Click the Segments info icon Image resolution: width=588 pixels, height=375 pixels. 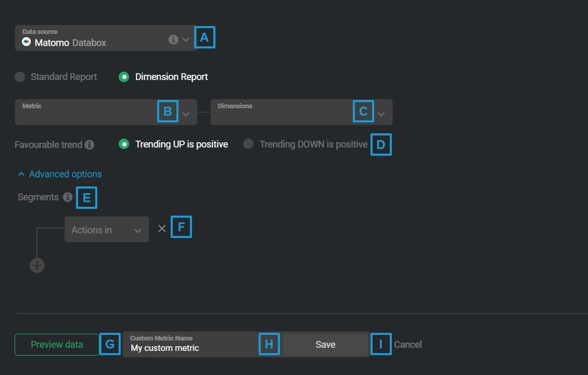click(67, 197)
